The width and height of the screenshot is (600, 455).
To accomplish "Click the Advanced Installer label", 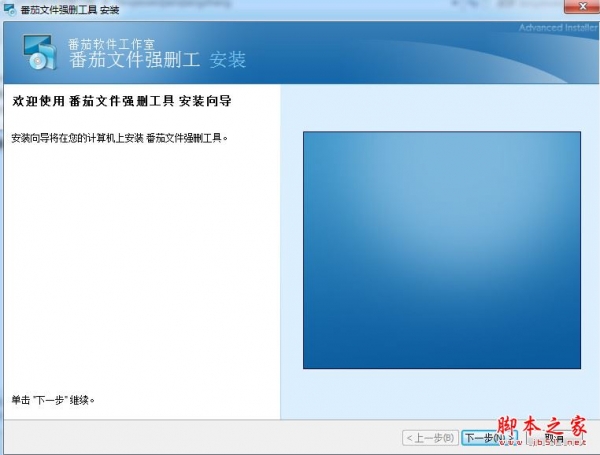I will (558, 28).
